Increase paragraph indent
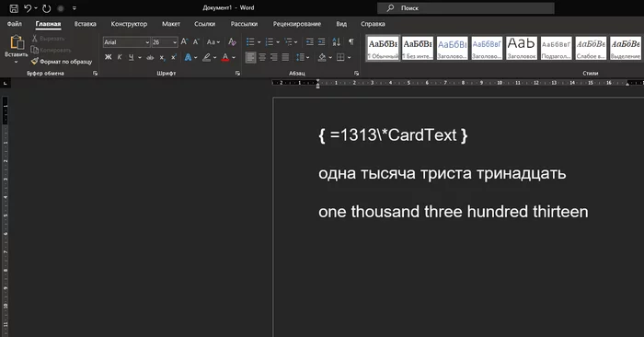The height and width of the screenshot is (337, 644). coord(322,42)
